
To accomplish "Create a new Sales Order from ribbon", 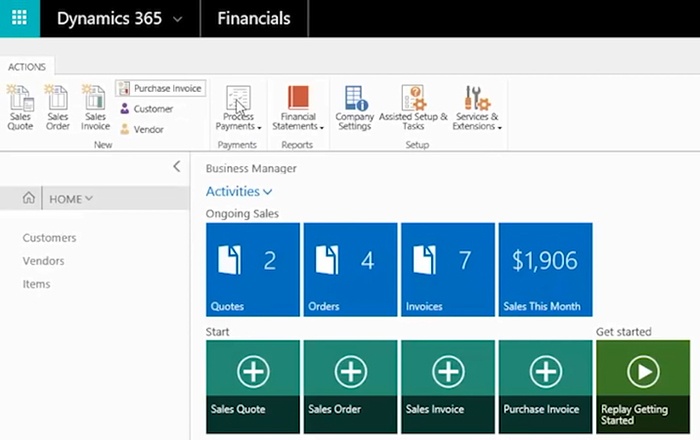I will point(58,108).
